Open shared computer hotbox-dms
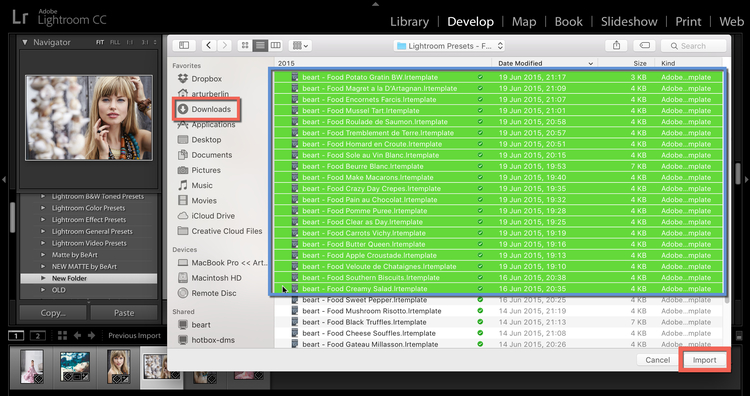Viewport: 750px width, 396px height. [206, 340]
